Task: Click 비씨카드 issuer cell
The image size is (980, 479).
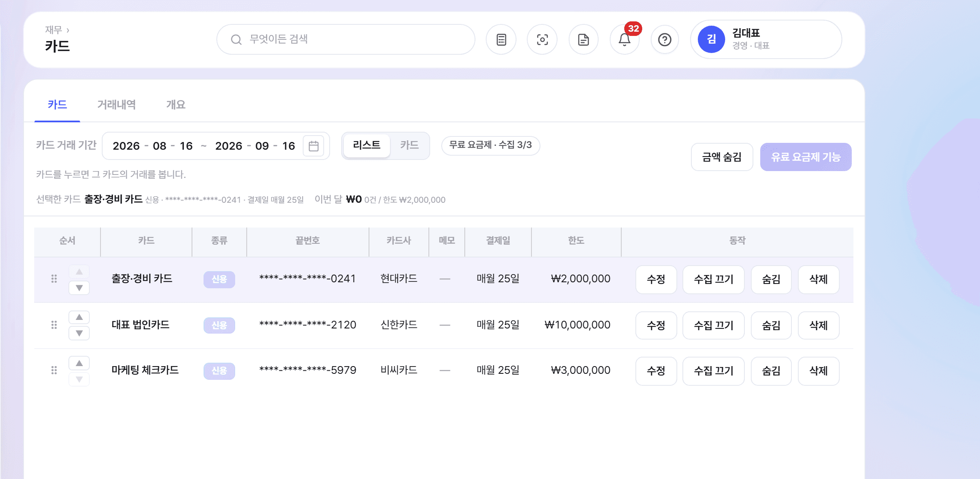Action: click(x=399, y=370)
